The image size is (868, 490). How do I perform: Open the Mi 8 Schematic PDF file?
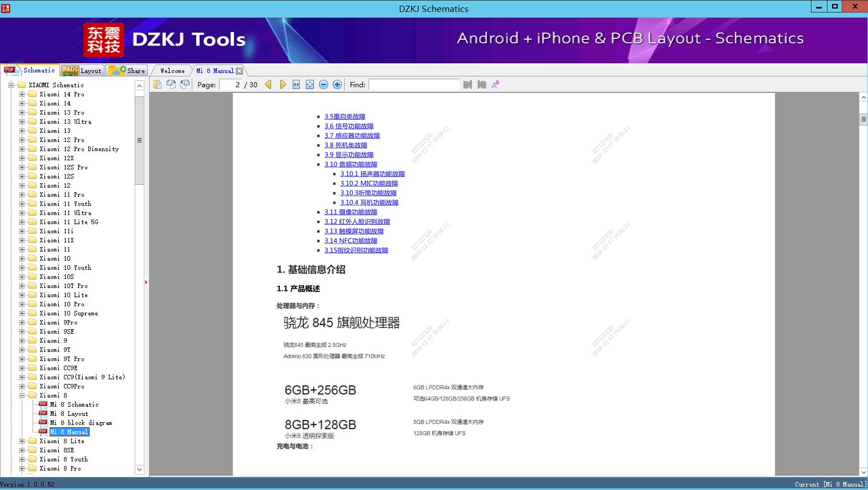coord(74,404)
